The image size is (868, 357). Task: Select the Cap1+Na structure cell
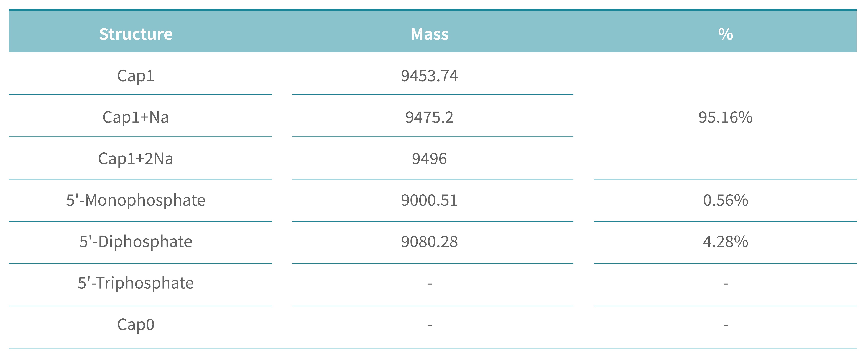pos(136,117)
